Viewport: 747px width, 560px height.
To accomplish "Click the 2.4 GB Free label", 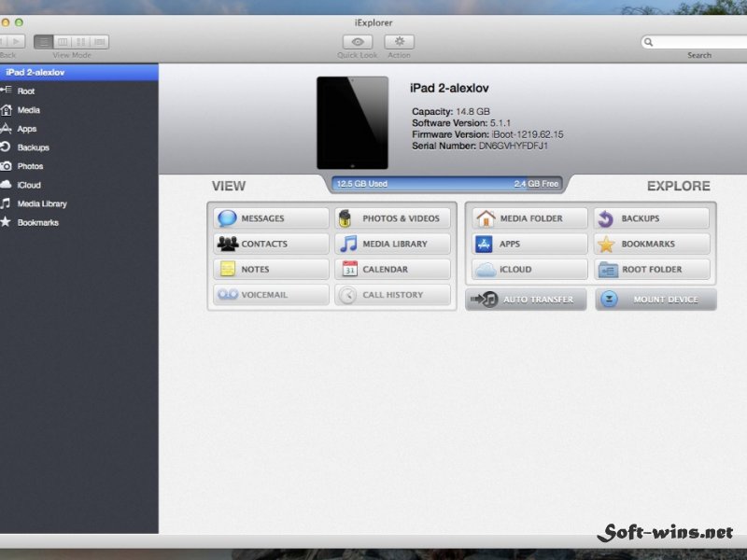I will [536, 184].
